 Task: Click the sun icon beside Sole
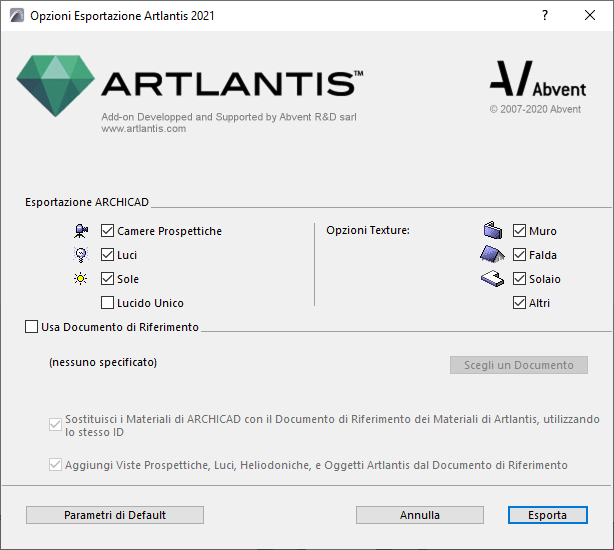pos(81,279)
